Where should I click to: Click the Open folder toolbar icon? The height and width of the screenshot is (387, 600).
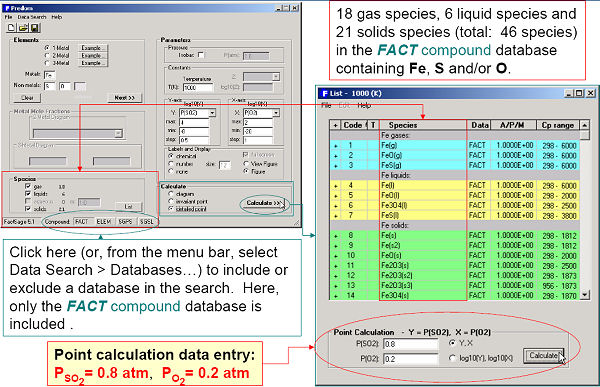(x=23, y=28)
